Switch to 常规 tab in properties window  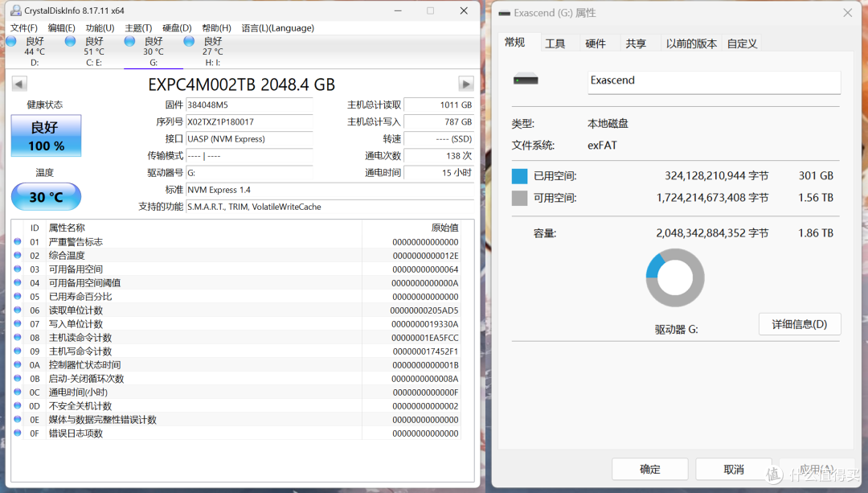click(x=515, y=42)
